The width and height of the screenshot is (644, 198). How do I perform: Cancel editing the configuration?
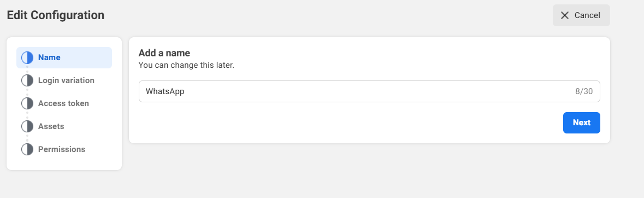(x=581, y=15)
